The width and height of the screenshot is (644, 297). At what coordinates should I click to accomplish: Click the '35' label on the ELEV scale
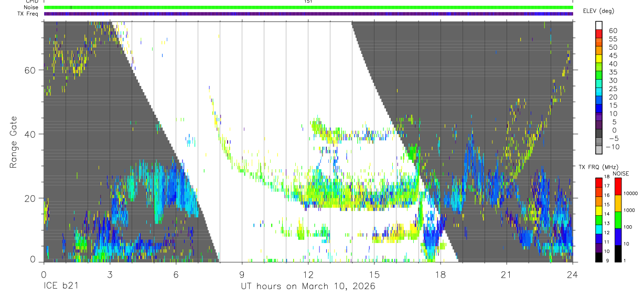tap(613, 72)
